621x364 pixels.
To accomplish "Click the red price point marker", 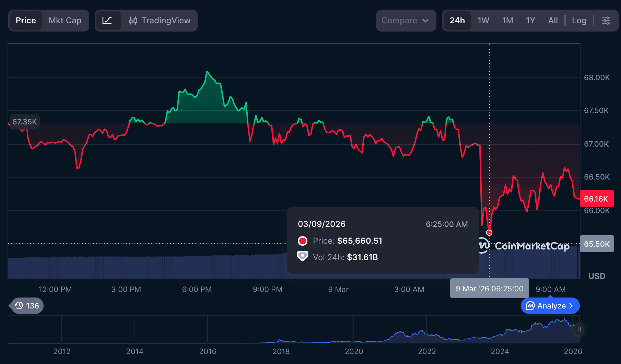I will (489, 233).
